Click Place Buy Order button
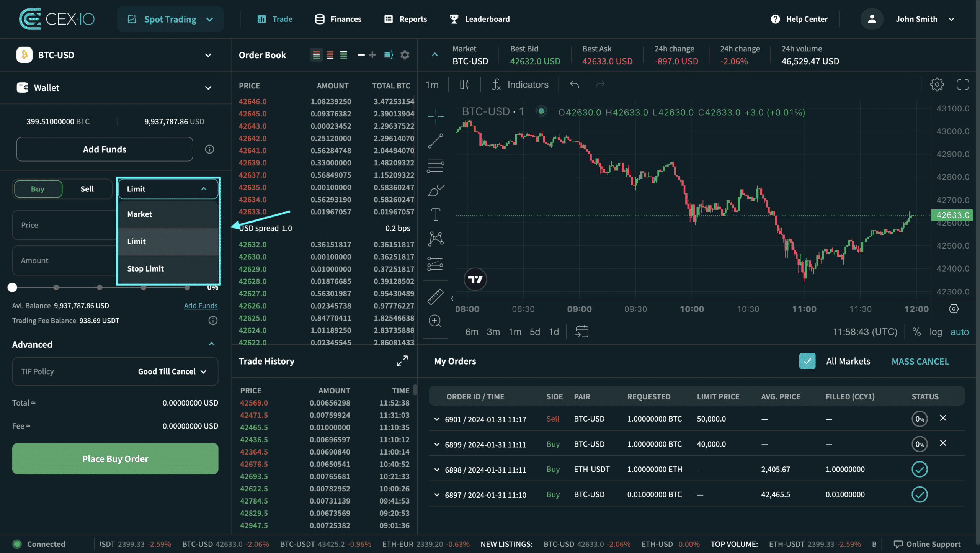The image size is (980, 553). 115,459
